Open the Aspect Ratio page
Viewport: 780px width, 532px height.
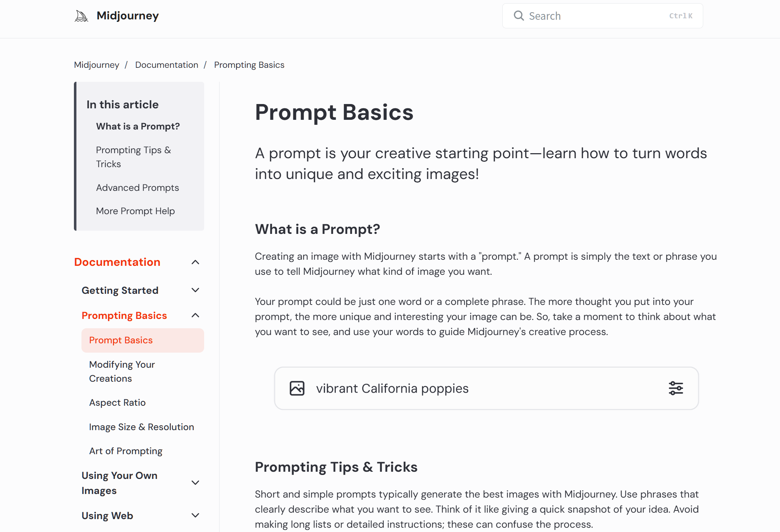[117, 402]
